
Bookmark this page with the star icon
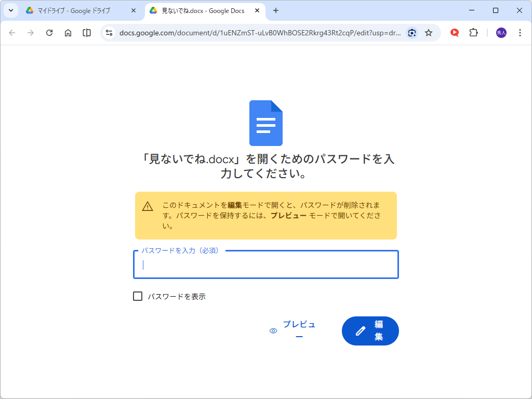click(429, 32)
